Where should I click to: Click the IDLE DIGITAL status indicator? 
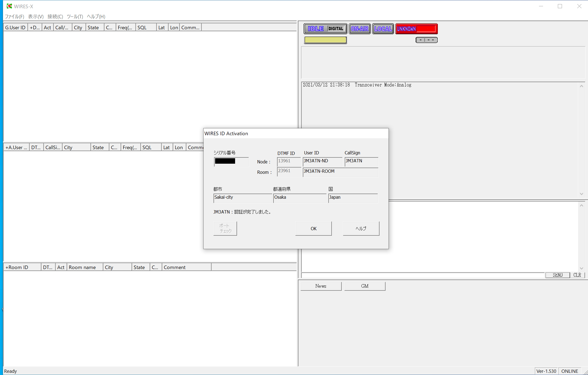(325, 29)
